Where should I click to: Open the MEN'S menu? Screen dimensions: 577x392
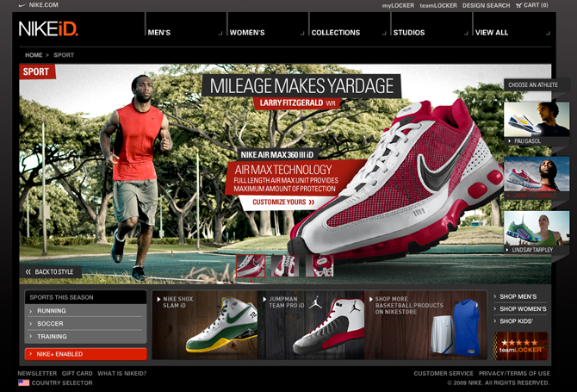(159, 33)
